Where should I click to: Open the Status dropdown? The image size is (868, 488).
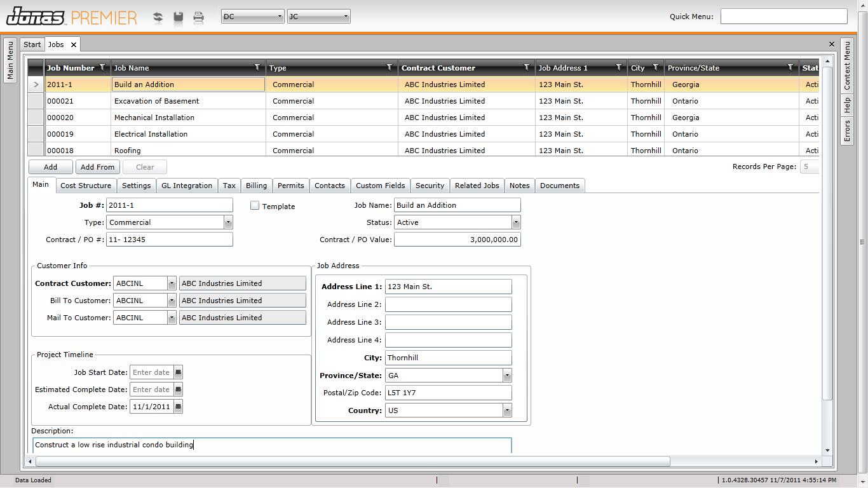[515, 222]
